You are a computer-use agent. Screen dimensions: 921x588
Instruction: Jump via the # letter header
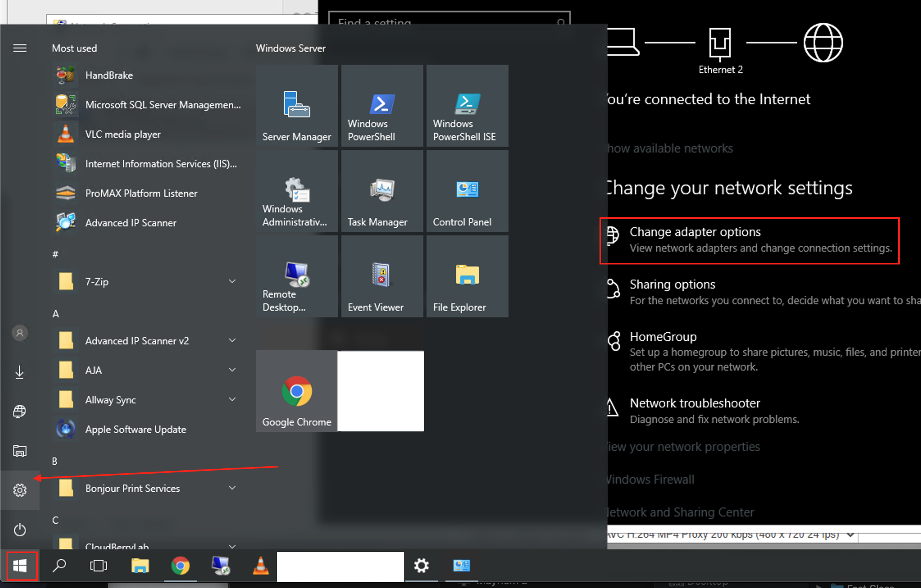point(55,254)
